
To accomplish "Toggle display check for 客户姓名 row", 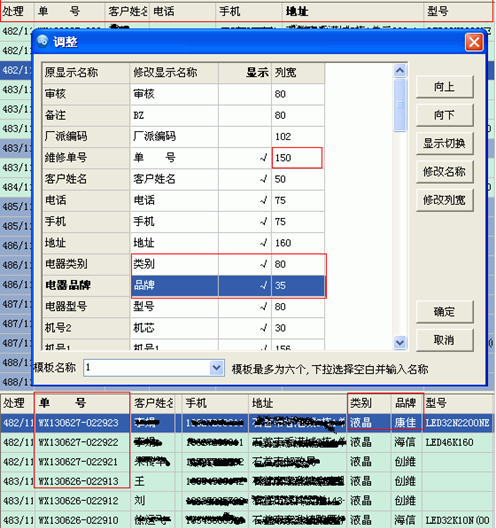I will pos(245,179).
